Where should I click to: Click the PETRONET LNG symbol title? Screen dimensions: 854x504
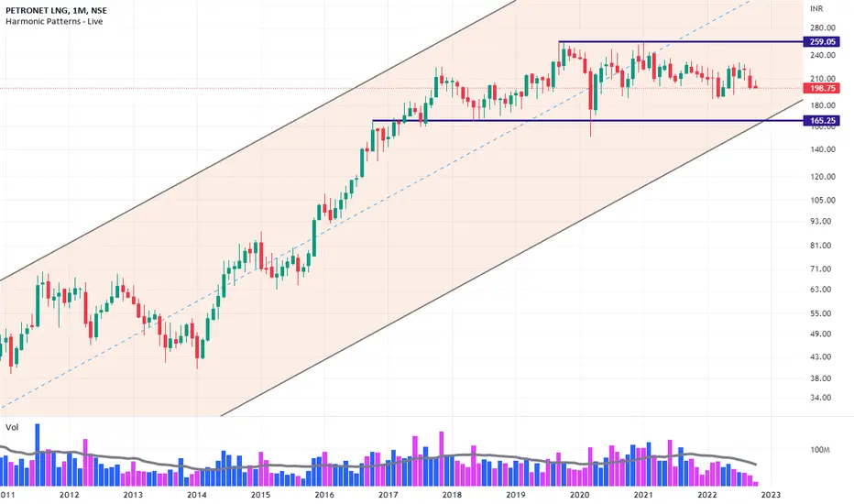pyautogui.click(x=56, y=10)
